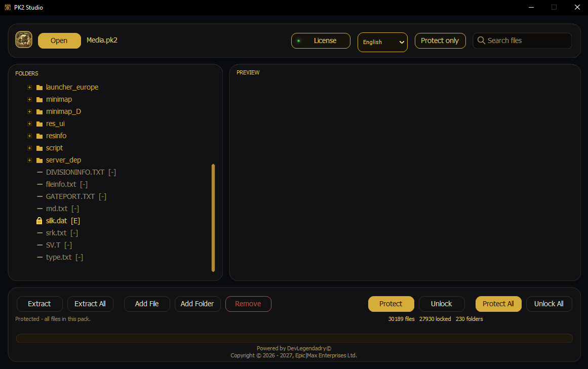Click the Protect button
Viewport: 588px width, 369px height.
point(391,304)
